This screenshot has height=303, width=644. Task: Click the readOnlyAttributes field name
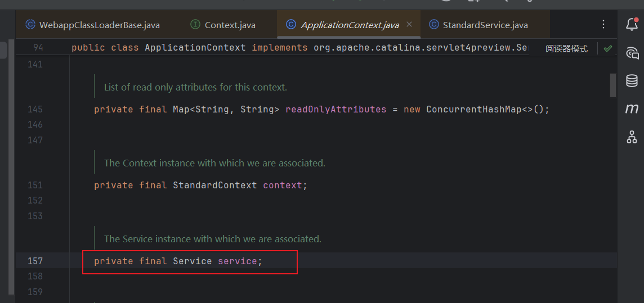(336, 109)
